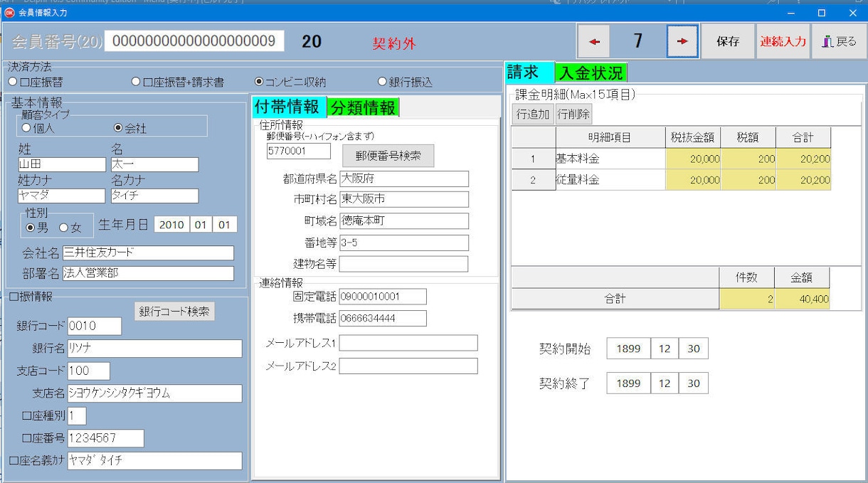Click 名カナ field with タイチ
Viewport: 868px width, 483px height.
point(154,196)
